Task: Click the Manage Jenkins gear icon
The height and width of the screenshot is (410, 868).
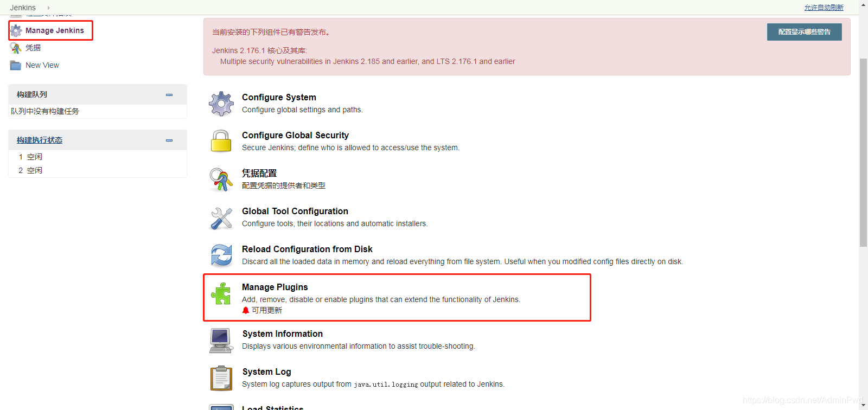Action: tap(16, 30)
